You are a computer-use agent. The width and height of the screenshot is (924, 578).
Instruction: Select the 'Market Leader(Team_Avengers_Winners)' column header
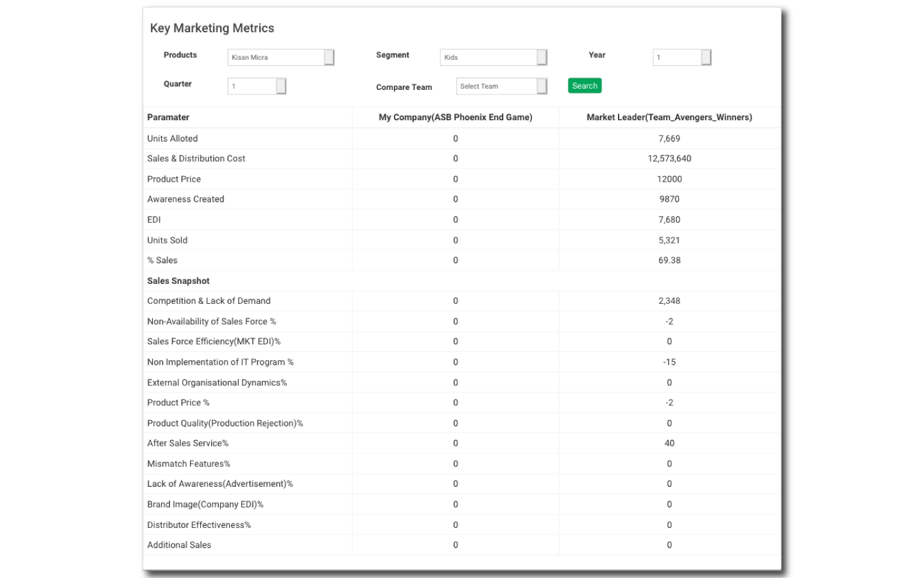[669, 117]
